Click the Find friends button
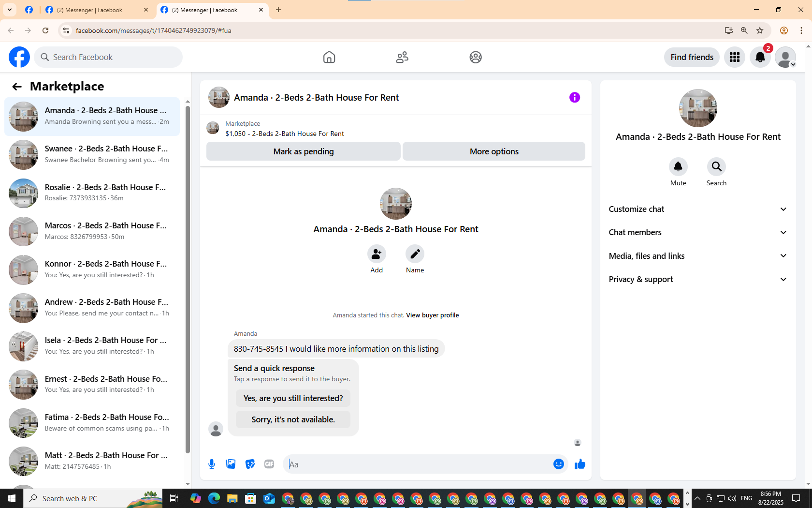 point(692,57)
